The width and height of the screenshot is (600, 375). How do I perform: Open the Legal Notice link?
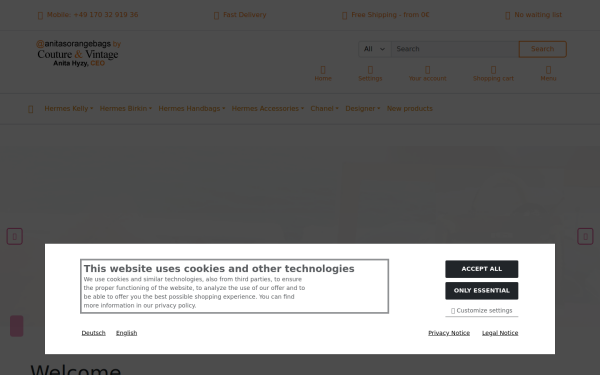(500, 333)
